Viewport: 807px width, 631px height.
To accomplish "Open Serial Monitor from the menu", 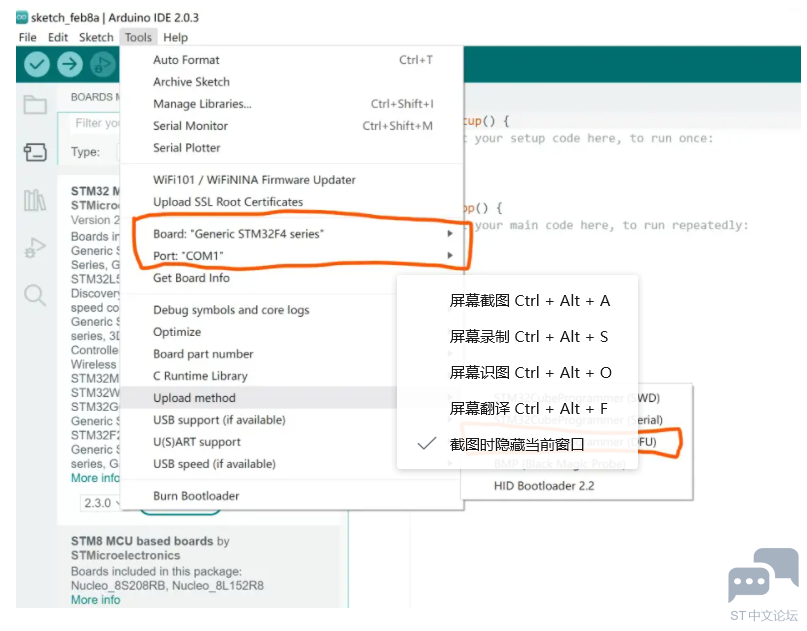I will 292,126.
